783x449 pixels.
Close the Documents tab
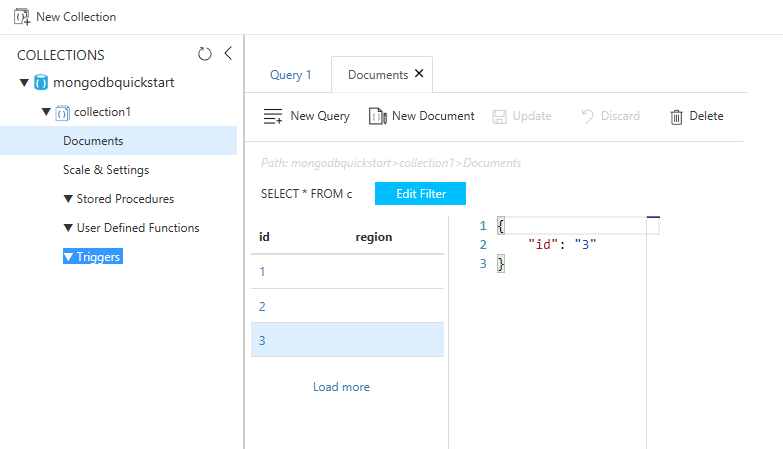pyautogui.click(x=419, y=74)
